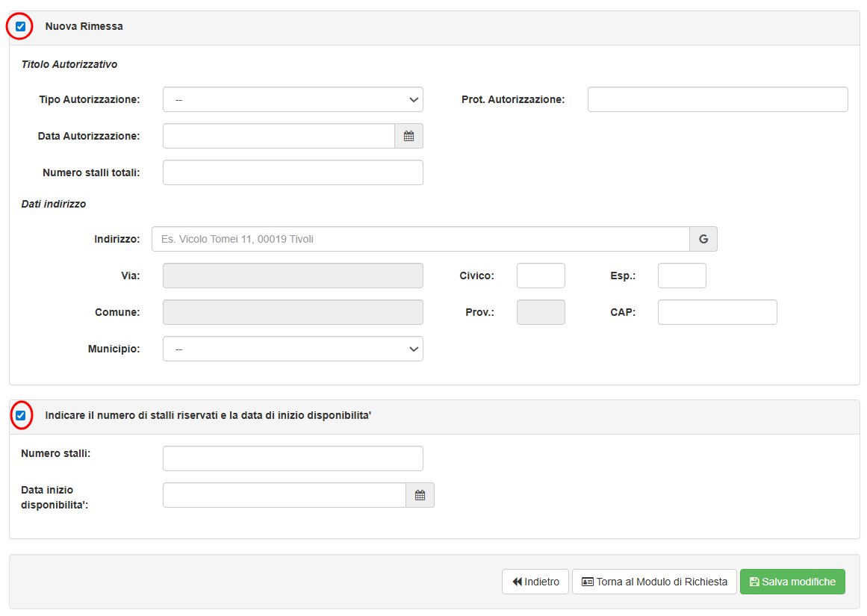Screen dimensions: 867x616
Task: Open calendar for Data Autorizzazione
Action: point(408,136)
